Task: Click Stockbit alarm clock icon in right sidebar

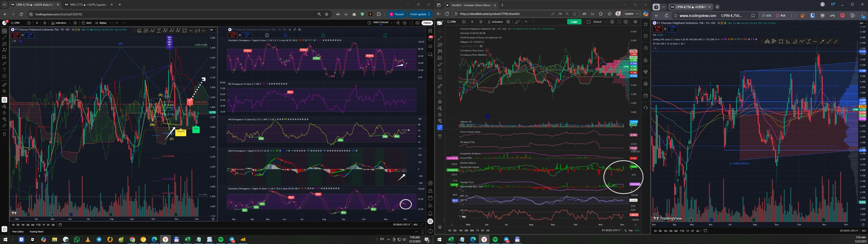Action: [x=646, y=36]
